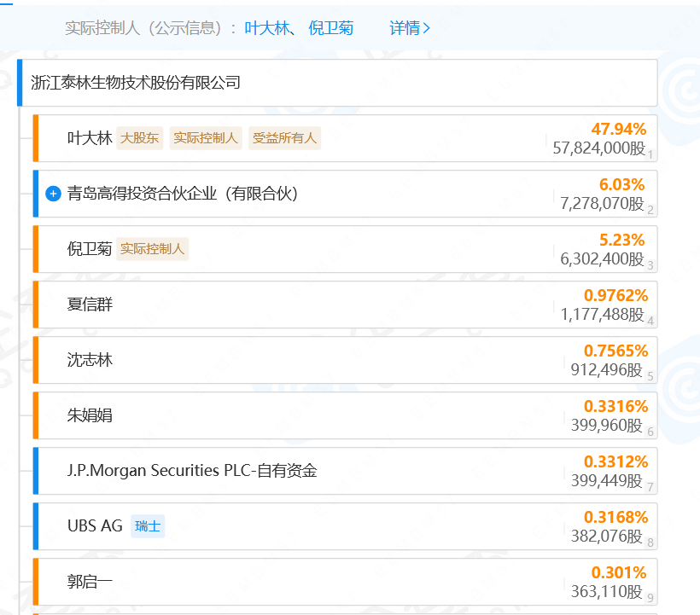Click the 6.03% shareholding percentage
700x615 pixels.
click(x=621, y=184)
